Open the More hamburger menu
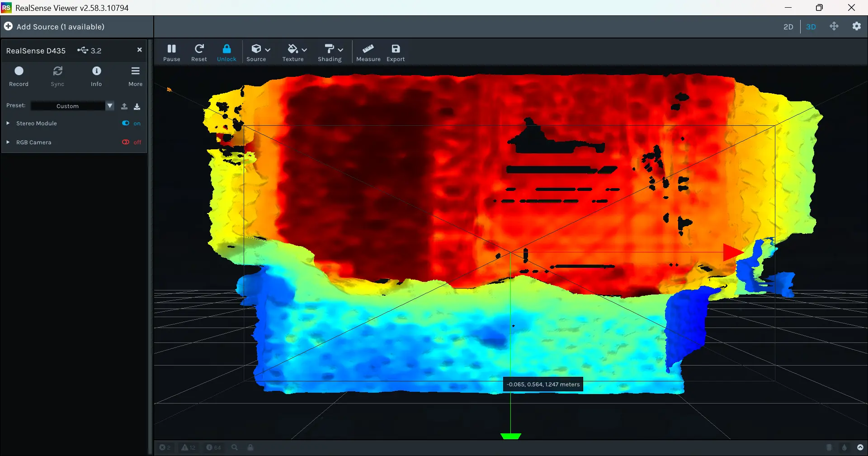 (x=135, y=76)
